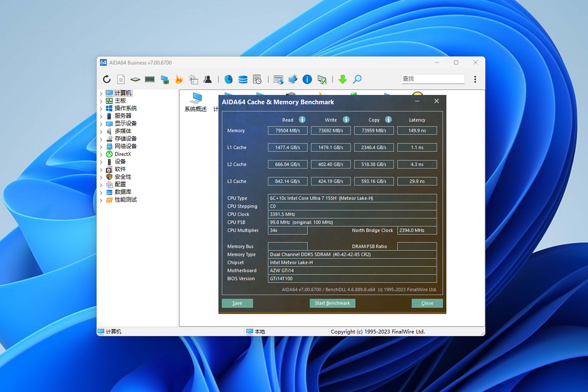
Task: Click the green download arrow toolbar icon
Action: coord(343,79)
